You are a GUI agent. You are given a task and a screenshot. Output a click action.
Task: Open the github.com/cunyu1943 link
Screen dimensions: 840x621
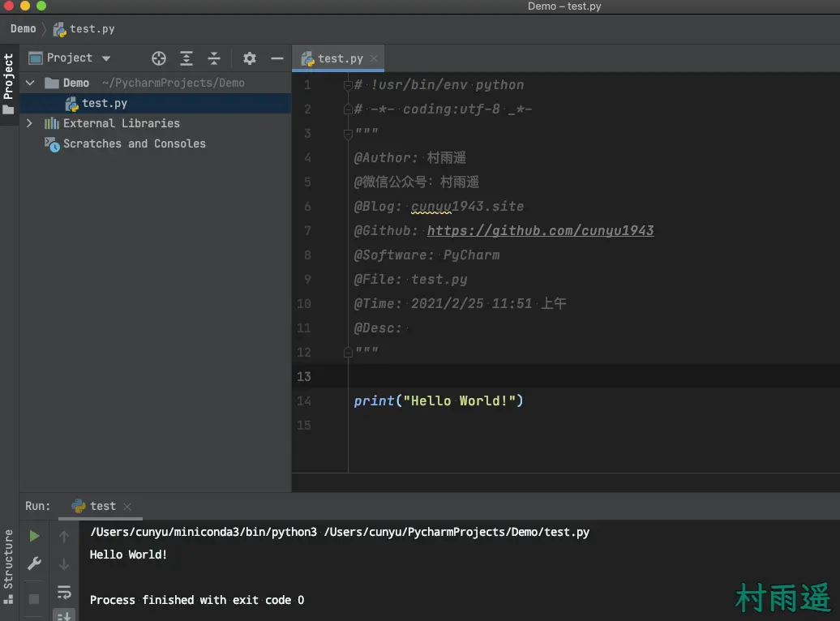[540, 231]
